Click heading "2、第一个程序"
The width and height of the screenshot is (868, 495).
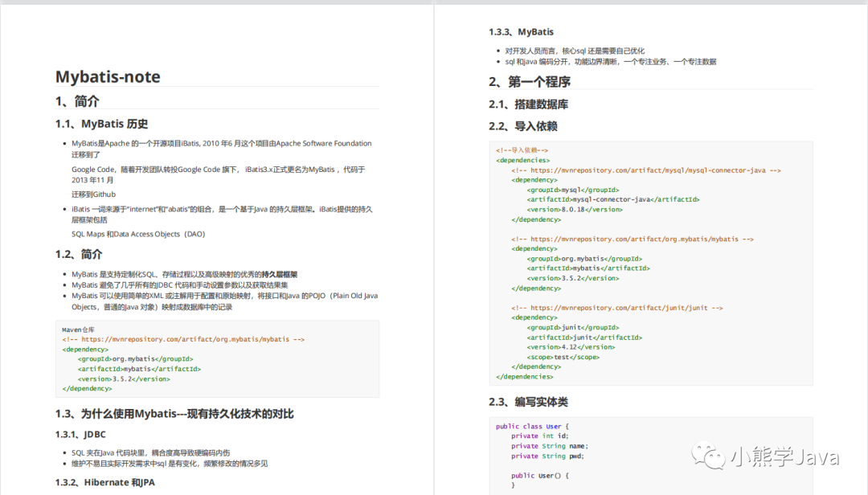point(529,82)
